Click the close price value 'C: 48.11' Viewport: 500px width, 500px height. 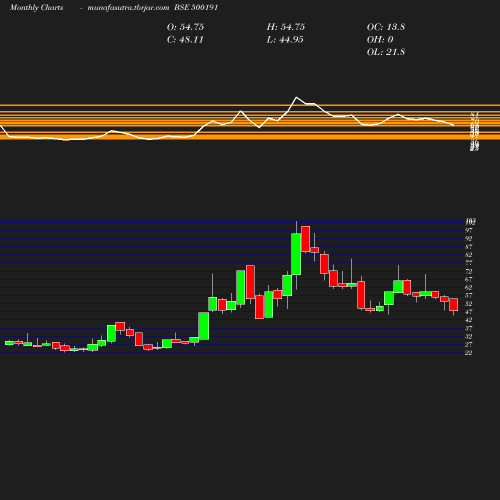coord(185,40)
